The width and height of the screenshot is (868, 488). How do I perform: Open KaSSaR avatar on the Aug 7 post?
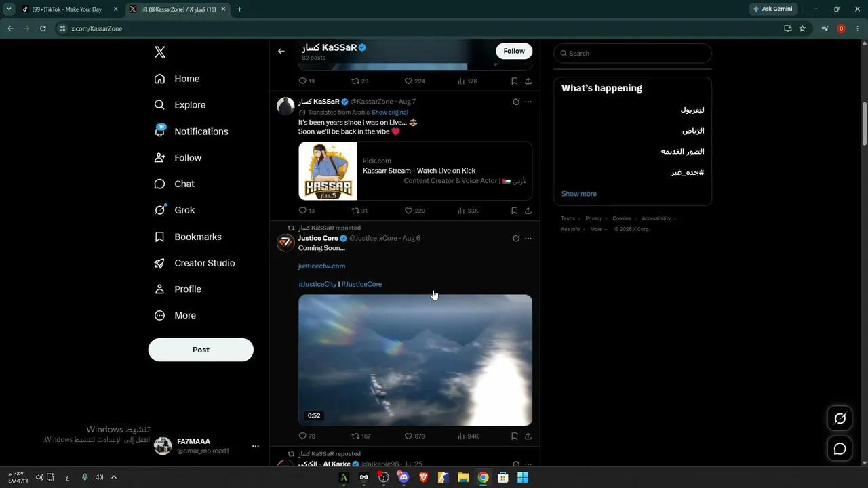coord(285,106)
